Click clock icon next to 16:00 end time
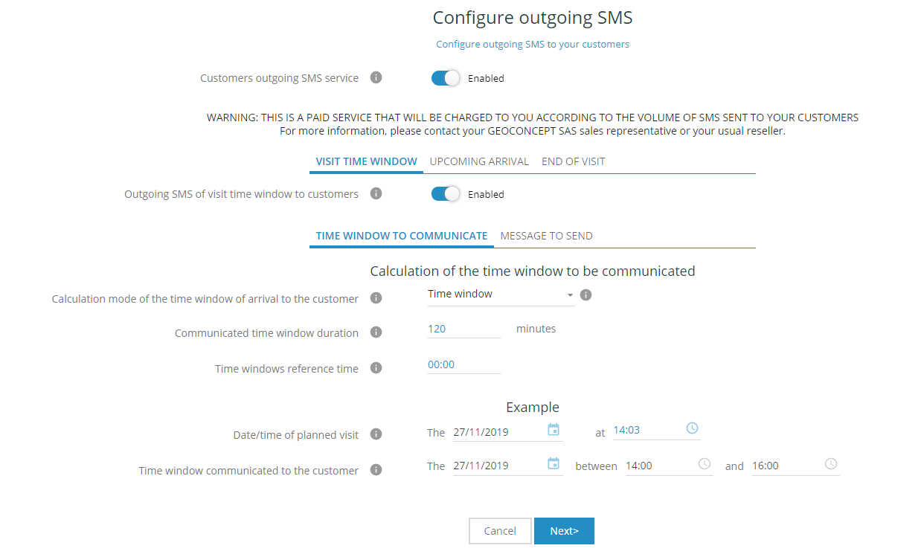 click(x=831, y=464)
